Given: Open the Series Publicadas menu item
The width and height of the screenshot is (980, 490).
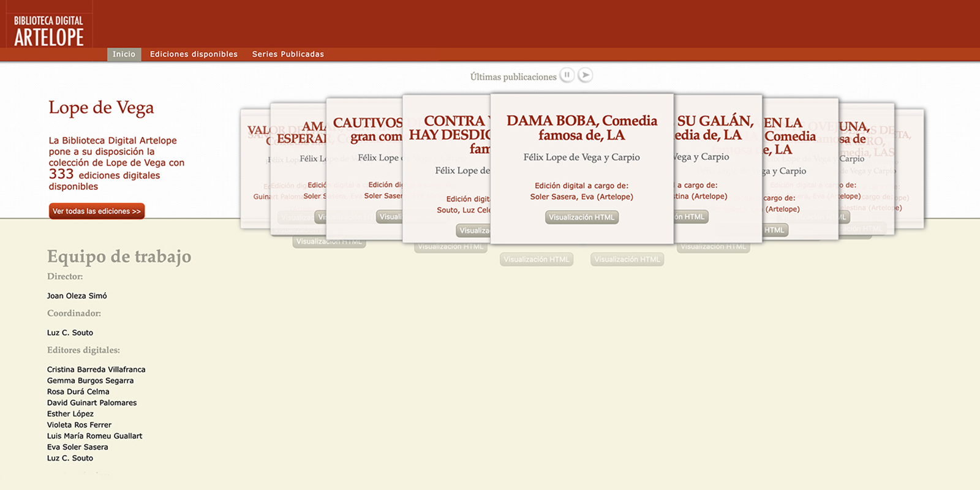Looking at the screenshot, I should point(288,55).
